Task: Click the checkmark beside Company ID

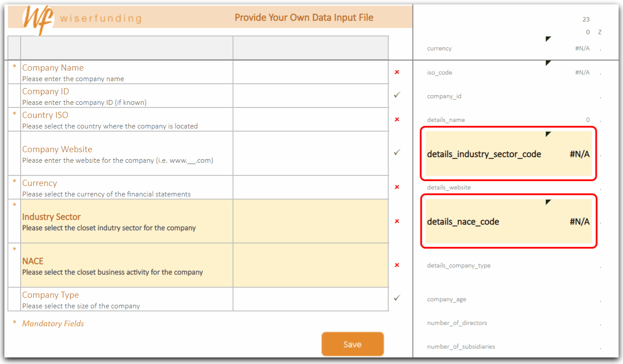Action: (397, 94)
